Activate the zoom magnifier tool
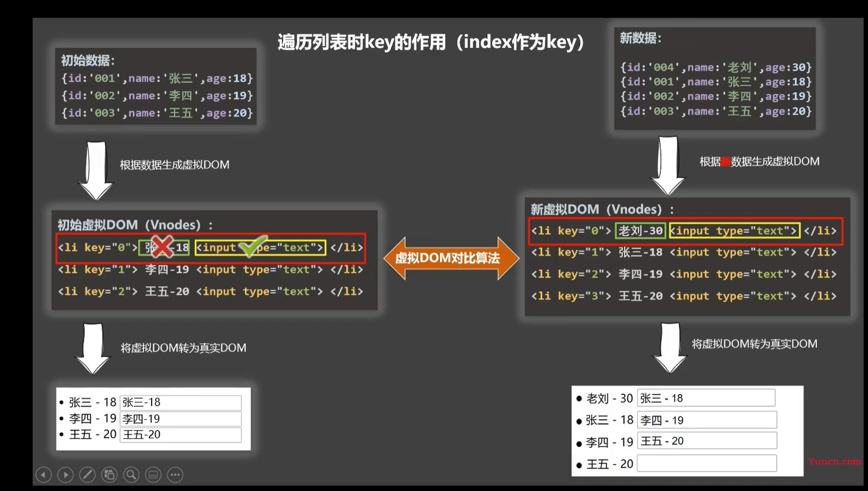 [x=131, y=475]
